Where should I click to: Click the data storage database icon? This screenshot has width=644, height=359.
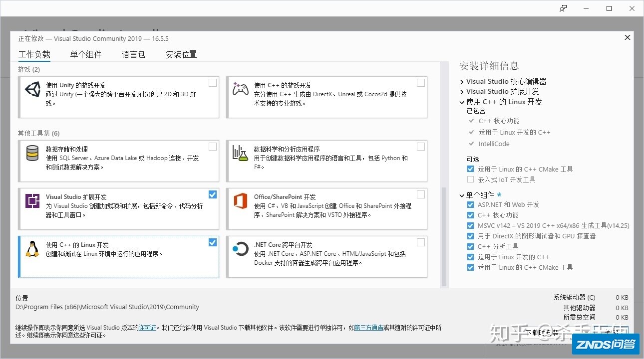[x=32, y=154]
